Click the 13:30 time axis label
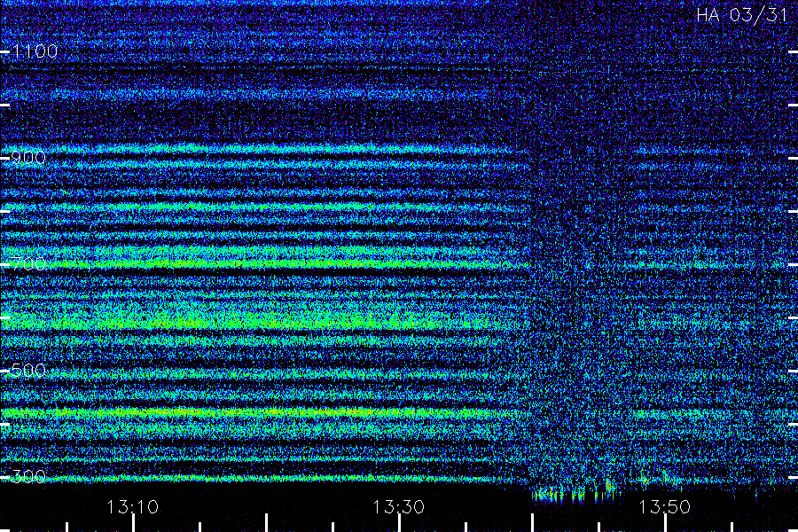 click(x=398, y=506)
